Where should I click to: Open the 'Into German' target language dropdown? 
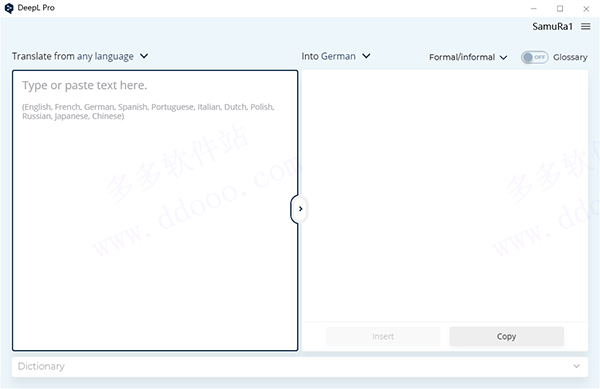click(x=336, y=56)
